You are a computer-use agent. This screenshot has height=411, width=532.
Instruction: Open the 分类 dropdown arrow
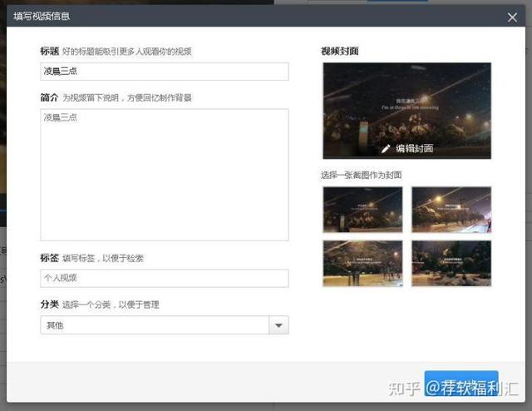[x=279, y=325]
